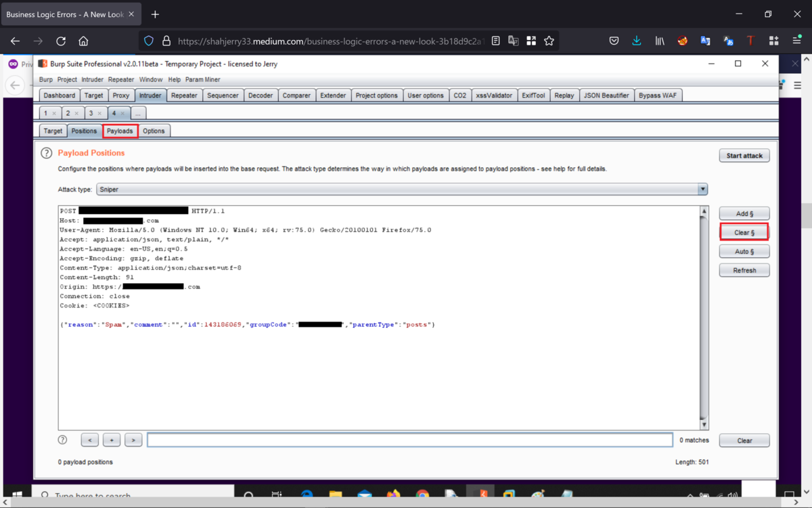Bookmark this page with the star icon
This screenshot has width=812, height=508.
point(549,41)
